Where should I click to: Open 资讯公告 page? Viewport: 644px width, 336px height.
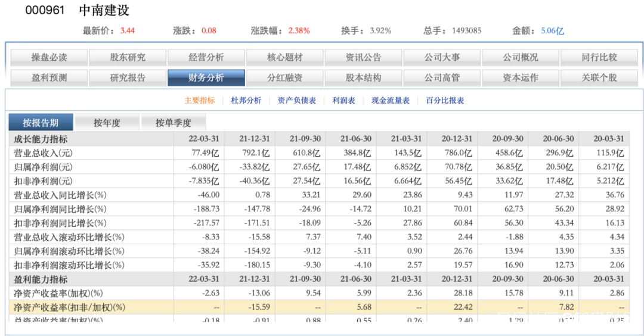[363, 58]
